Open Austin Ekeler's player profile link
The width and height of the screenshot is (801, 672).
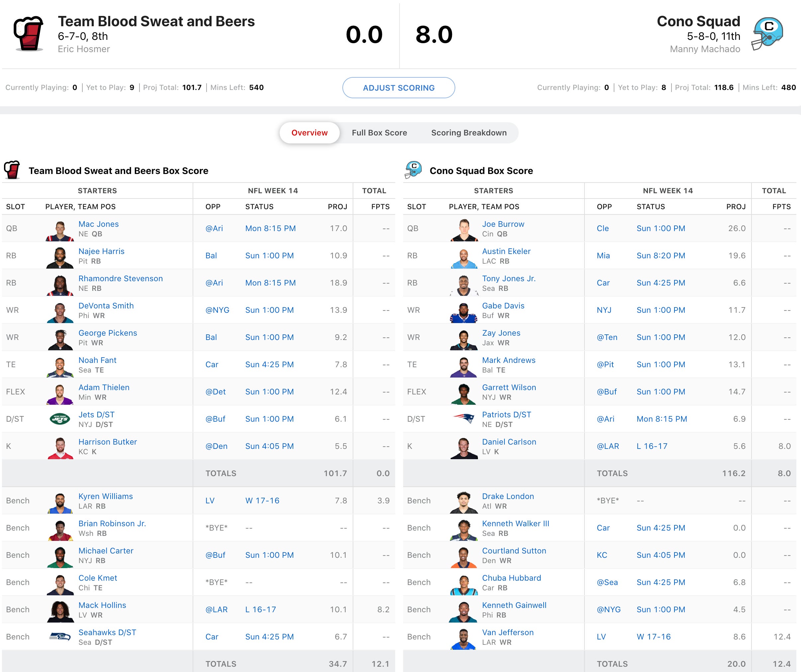[506, 251]
